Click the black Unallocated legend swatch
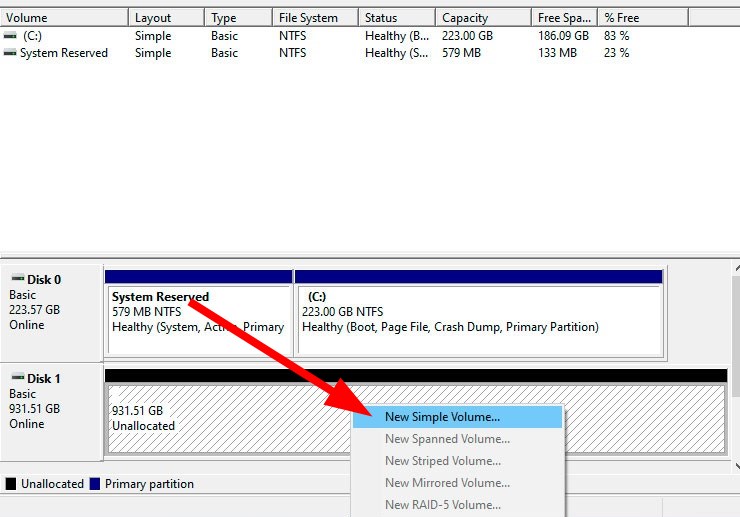This screenshot has width=740, height=517. point(10,484)
